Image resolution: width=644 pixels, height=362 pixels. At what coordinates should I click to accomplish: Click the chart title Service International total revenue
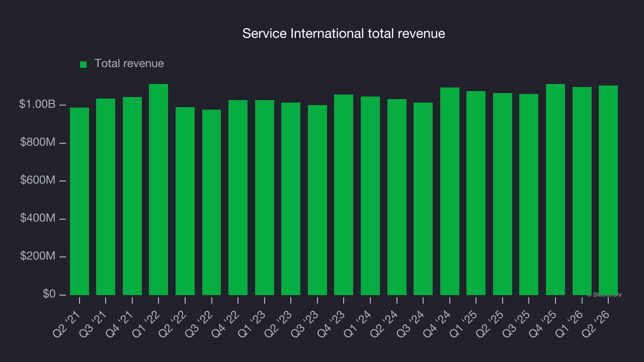click(x=344, y=34)
